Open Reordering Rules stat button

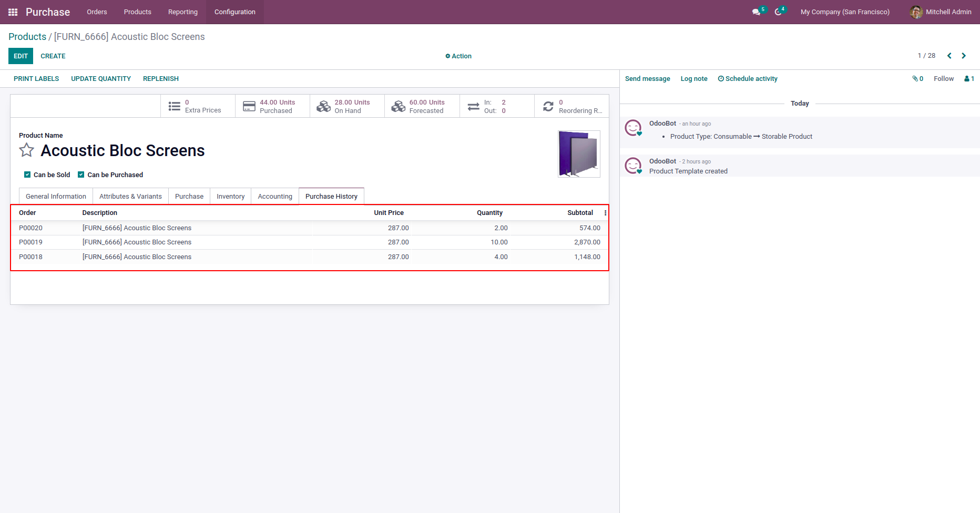click(571, 106)
